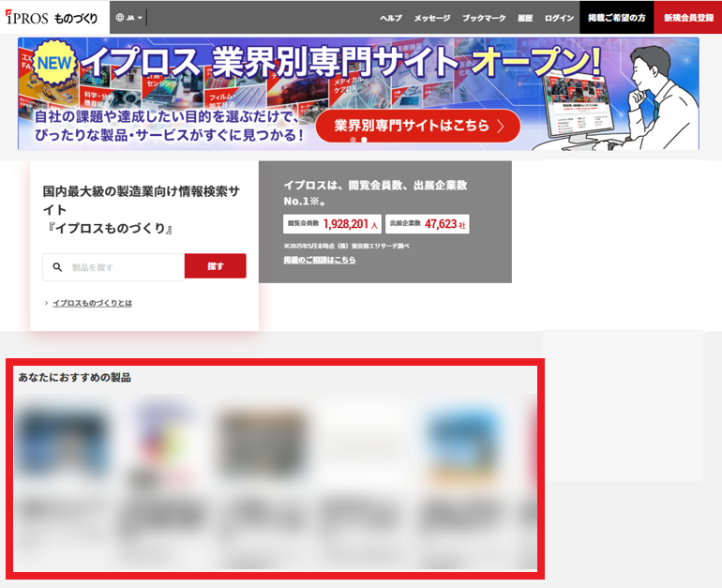Click the 製品を探す search field
Viewport: 722px width, 588px height.
tap(125, 267)
